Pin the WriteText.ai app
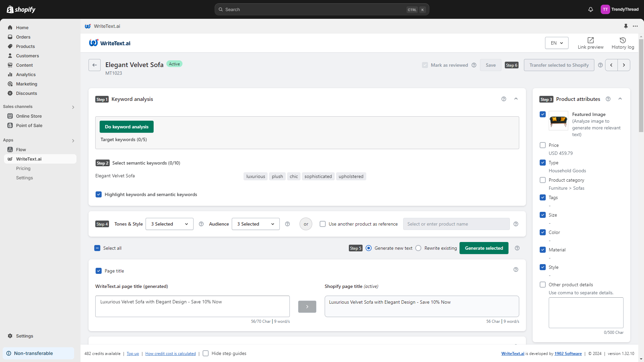Image resolution: width=644 pixels, height=362 pixels. [626, 26]
